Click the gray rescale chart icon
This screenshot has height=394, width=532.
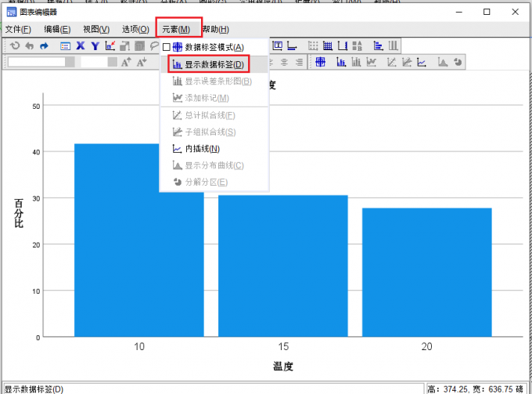(x=125, y=45)
